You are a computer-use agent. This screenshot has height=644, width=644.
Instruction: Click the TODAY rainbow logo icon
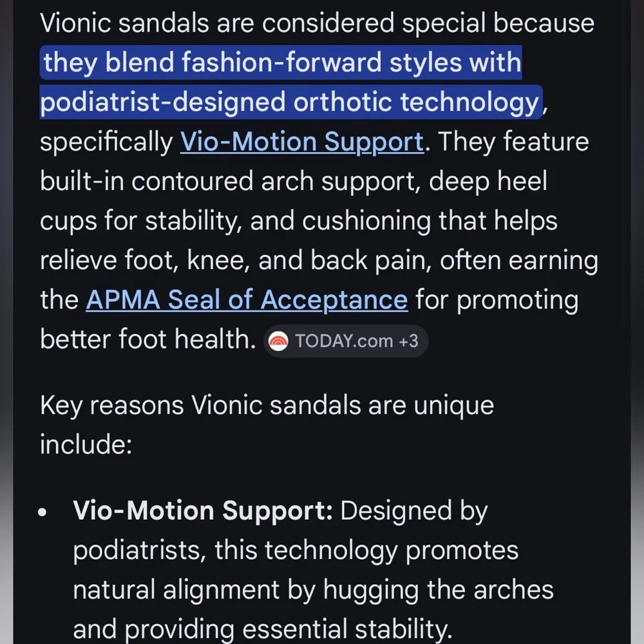[278, 341]
